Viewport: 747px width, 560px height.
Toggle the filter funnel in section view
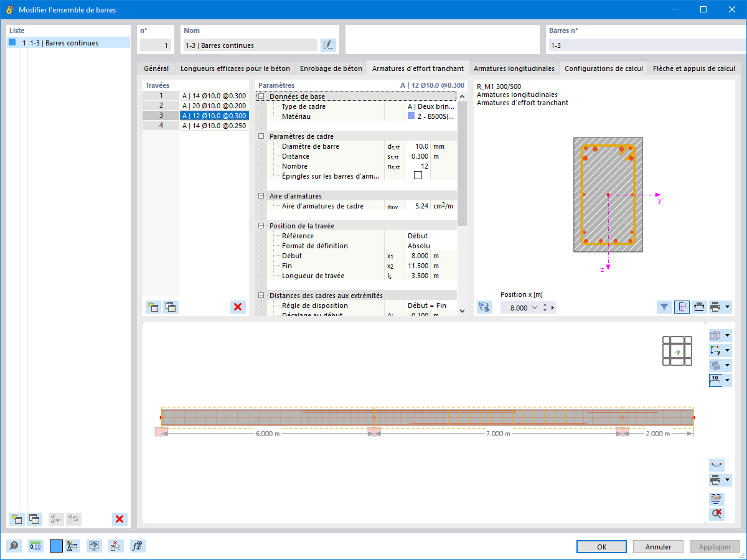(664, 307)
